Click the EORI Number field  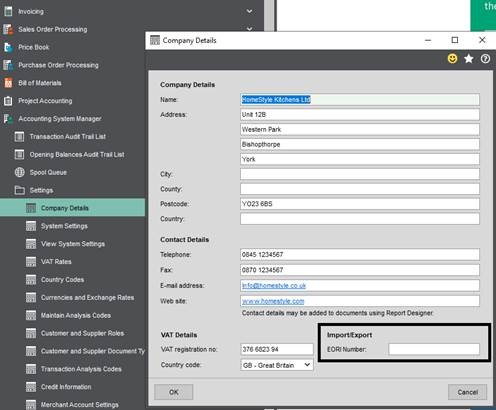coord(434,349)
